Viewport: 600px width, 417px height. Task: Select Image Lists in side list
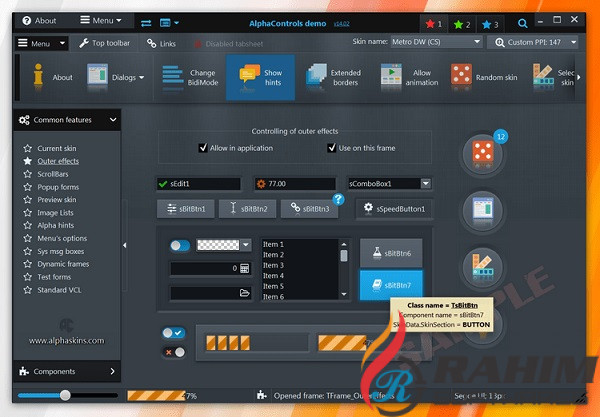(55, 213)
